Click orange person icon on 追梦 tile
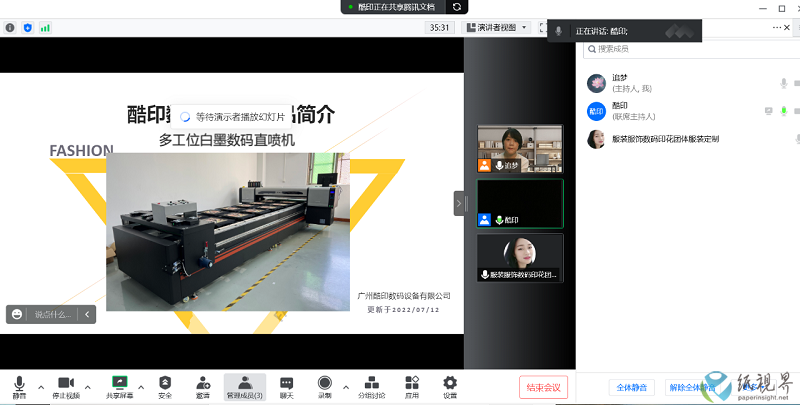The height and width of the screenshot is (405, 800). tap(484, 165)
